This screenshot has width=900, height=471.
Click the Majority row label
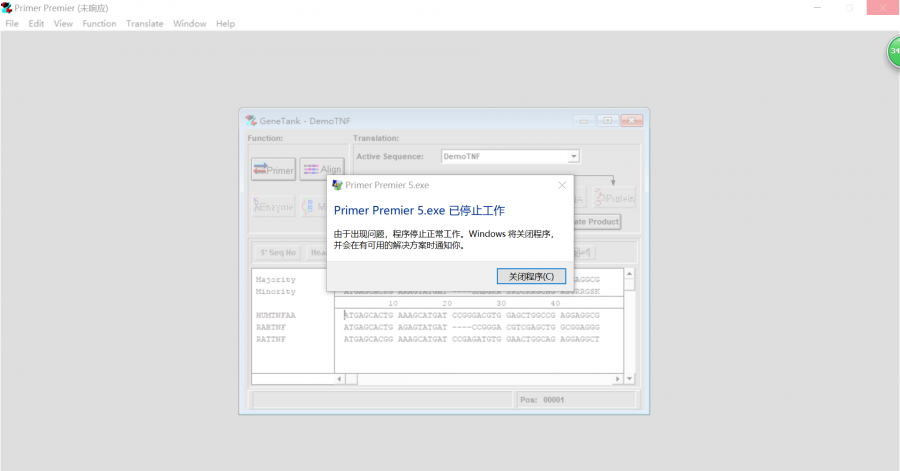pos(276,280)
